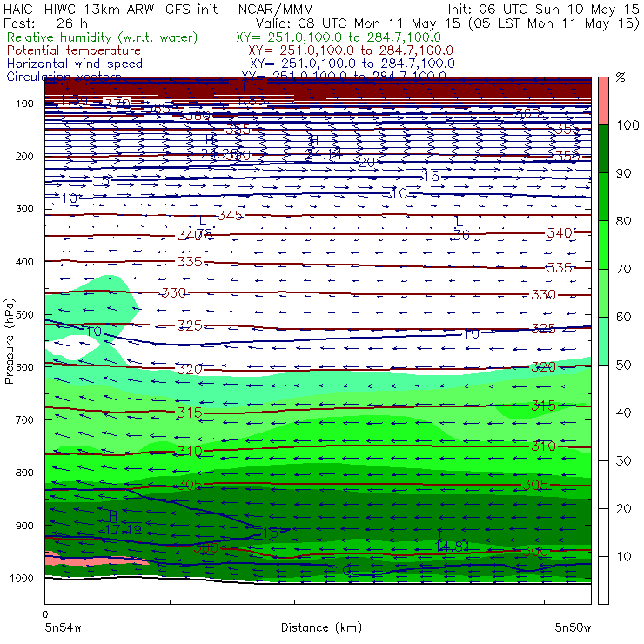Image resolution: width=644 pixels, height=644 pixels.
Task: Click the green 'XY= 251.0,100.0 to 284.7,100.0' text
Action: pyautogui.click(x=339, y=37)
